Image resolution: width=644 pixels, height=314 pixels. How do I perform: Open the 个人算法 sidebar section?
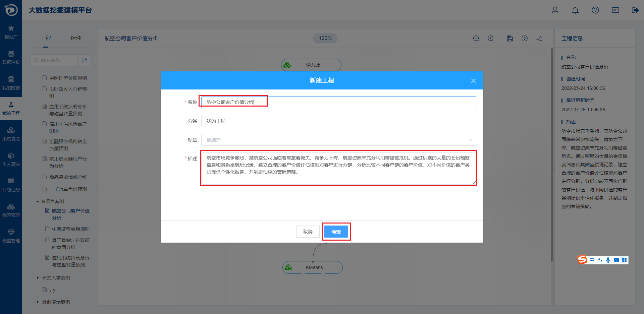(11, 160)
